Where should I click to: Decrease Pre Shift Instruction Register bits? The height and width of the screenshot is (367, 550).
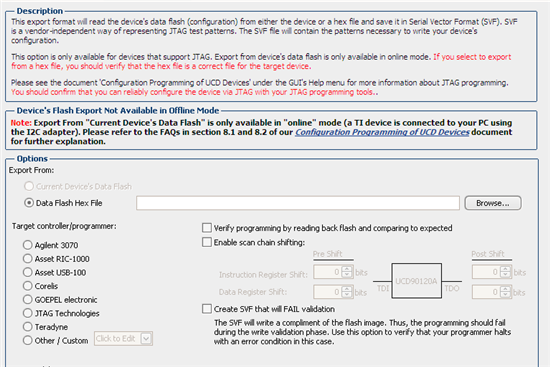click(x=347, y=275)
